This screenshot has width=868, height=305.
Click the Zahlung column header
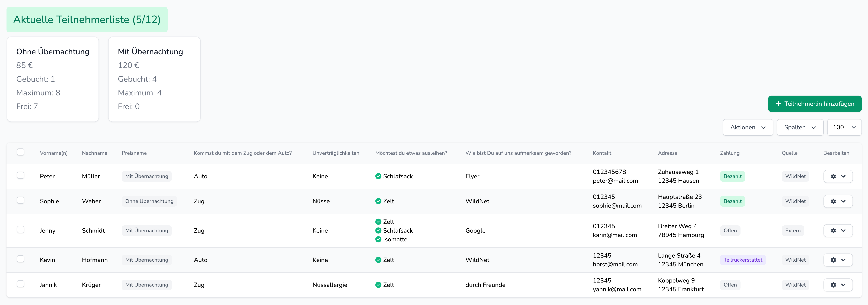[x=730, y=153]
